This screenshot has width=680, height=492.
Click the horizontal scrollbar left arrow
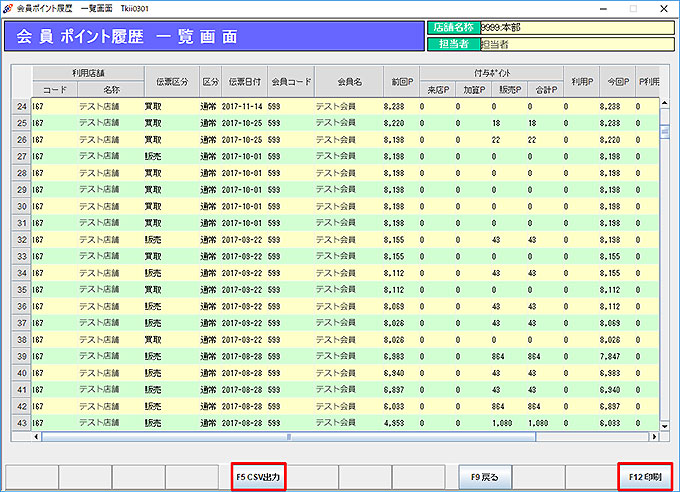point(37,437)
